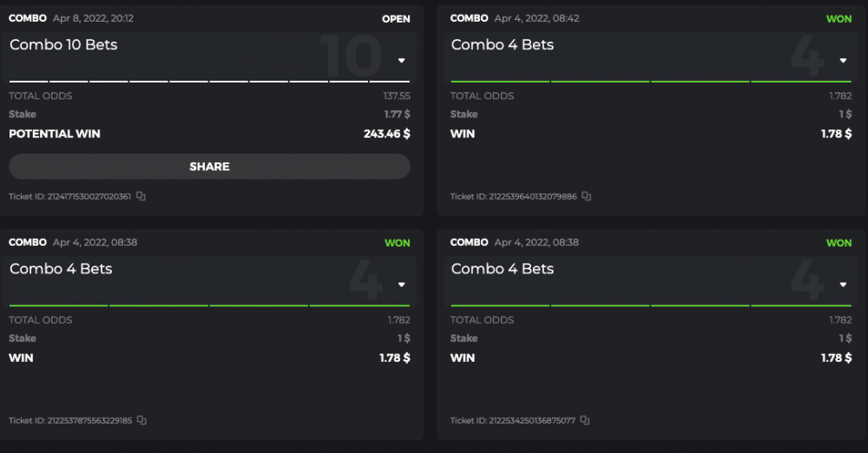The image size is (868, 453).
Task: Click the white progress segments under Combo 10 Bets
Action: click(209, 82)
